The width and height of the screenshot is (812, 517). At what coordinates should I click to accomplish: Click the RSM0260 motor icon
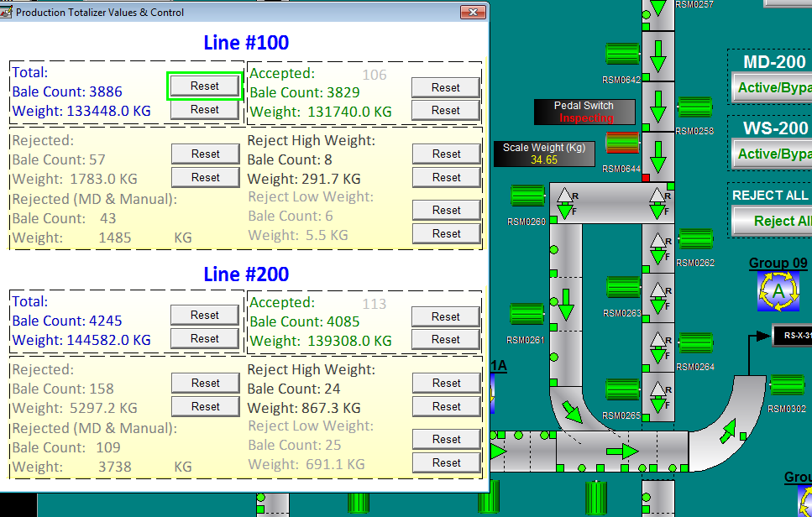click(x=527, y=196)
